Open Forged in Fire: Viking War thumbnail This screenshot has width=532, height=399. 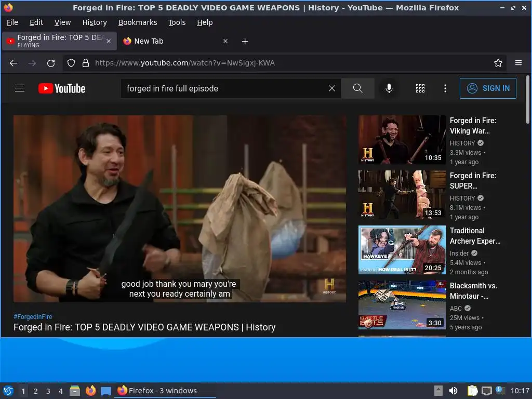tap(402, 140)
